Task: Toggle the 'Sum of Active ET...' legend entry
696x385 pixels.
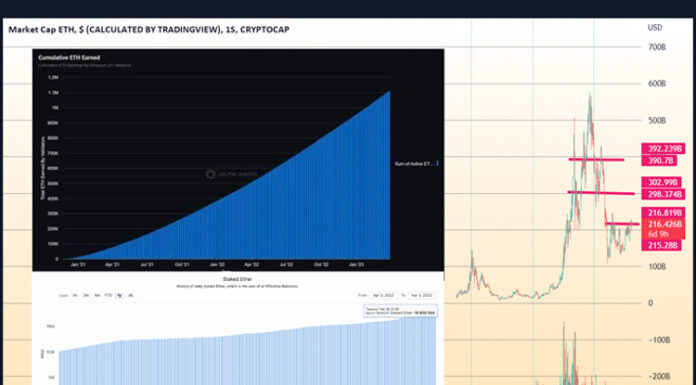Action: pos(416,163)
